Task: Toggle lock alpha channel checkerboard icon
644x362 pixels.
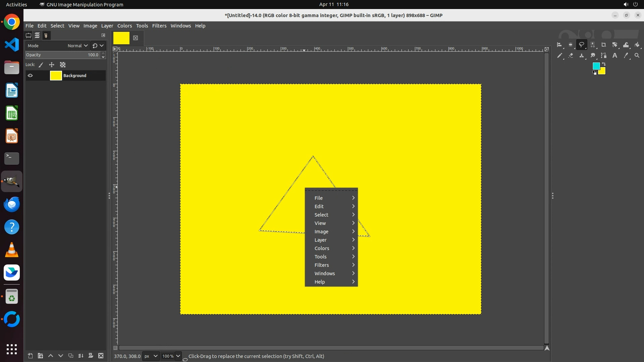Action: (x=63, y=65)
